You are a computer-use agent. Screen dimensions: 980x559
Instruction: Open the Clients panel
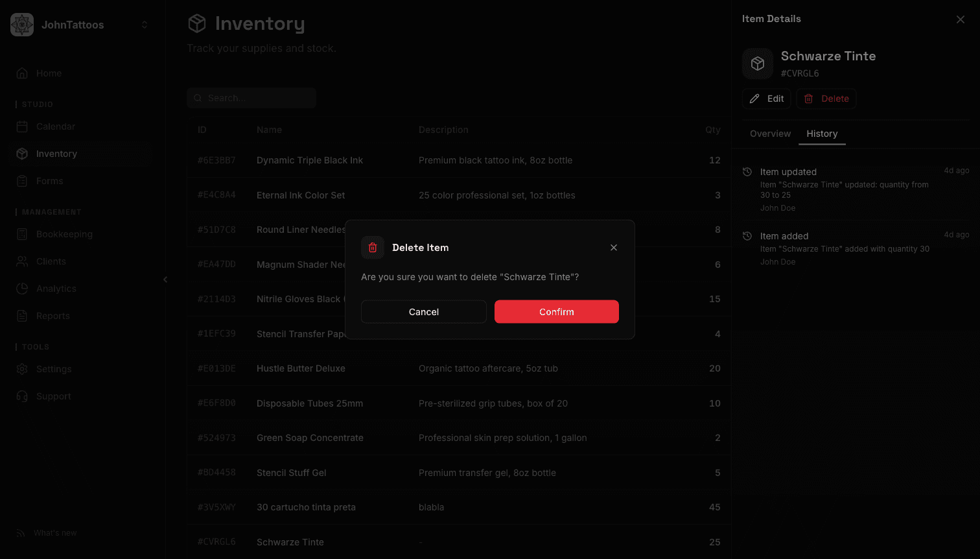coord(23,261)
